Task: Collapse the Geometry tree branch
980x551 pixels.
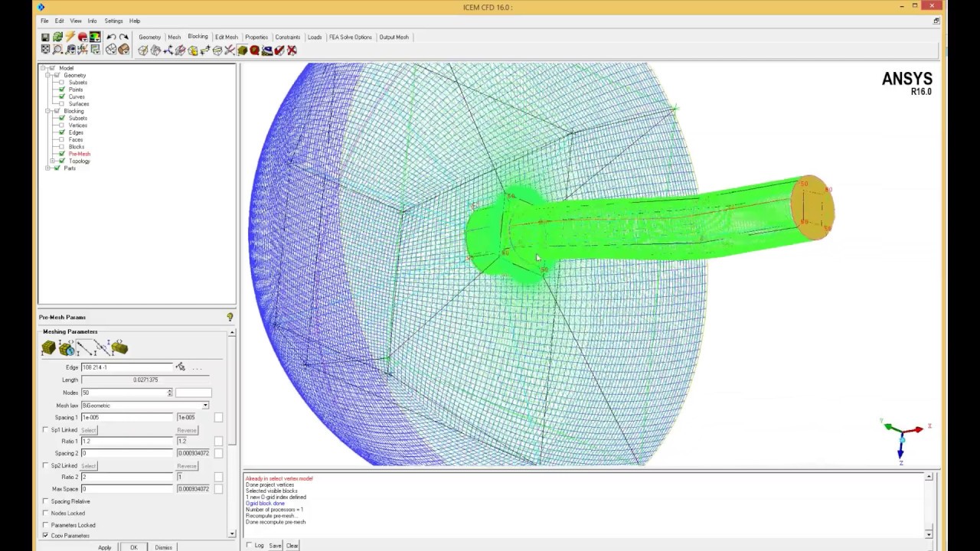Action: pos(47,75)
